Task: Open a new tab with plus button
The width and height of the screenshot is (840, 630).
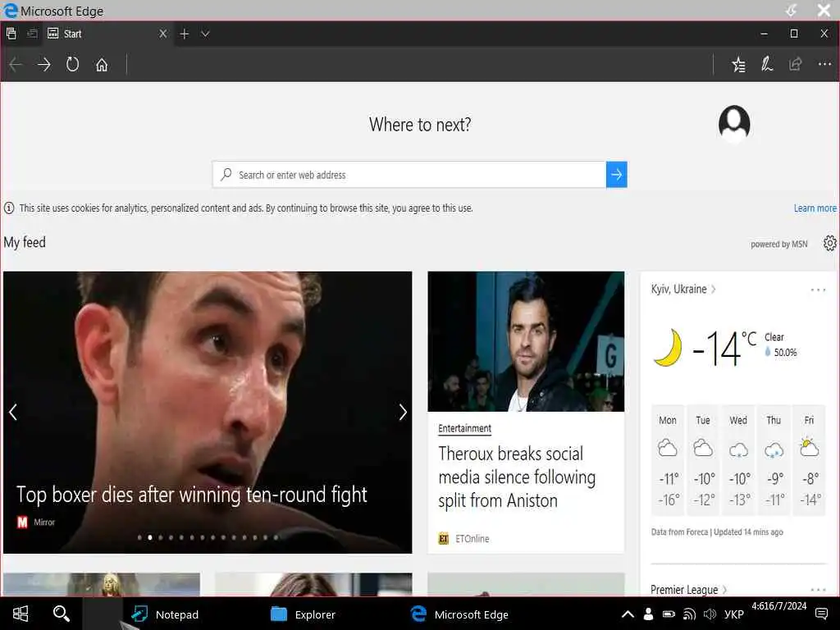Action: pyautogui.click(x=185, y=34)
